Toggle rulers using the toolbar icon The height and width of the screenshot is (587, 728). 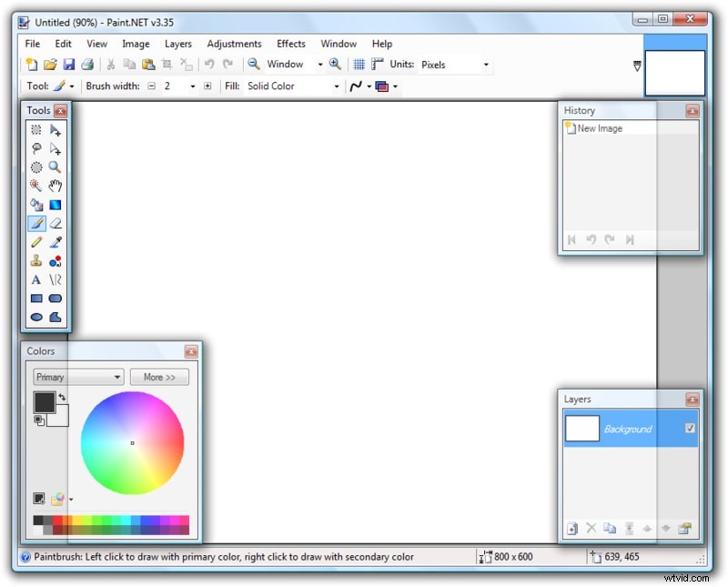pyautogui.click(x=378, y=64)
